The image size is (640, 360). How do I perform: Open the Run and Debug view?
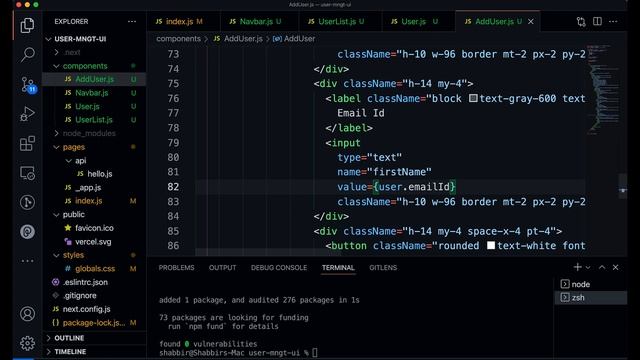(x=27, y=114)
